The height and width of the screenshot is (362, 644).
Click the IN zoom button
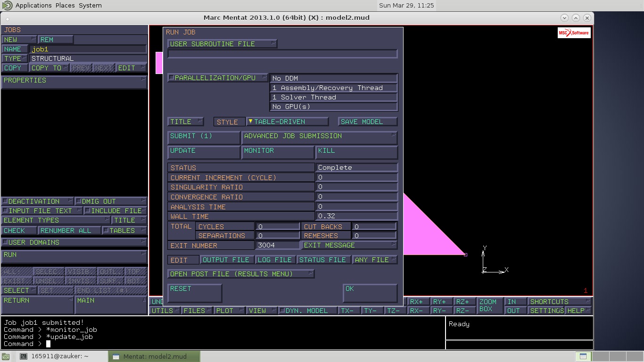pyautogui.click(x=515, y=302)
